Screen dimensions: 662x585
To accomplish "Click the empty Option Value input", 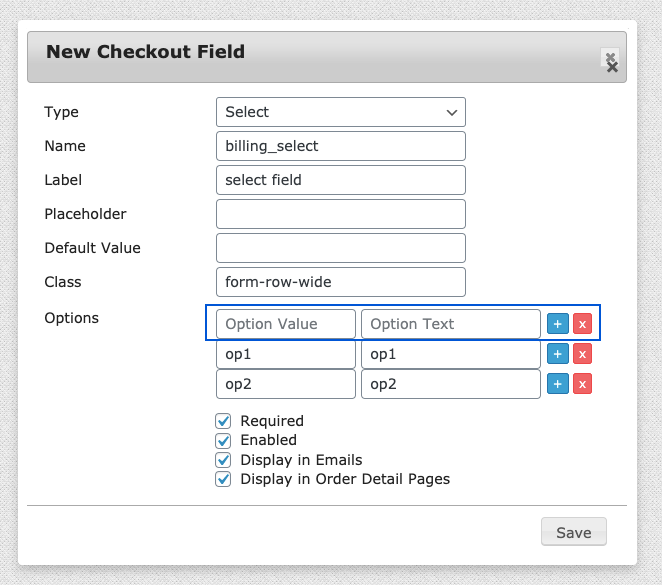I will click(286, 324).
